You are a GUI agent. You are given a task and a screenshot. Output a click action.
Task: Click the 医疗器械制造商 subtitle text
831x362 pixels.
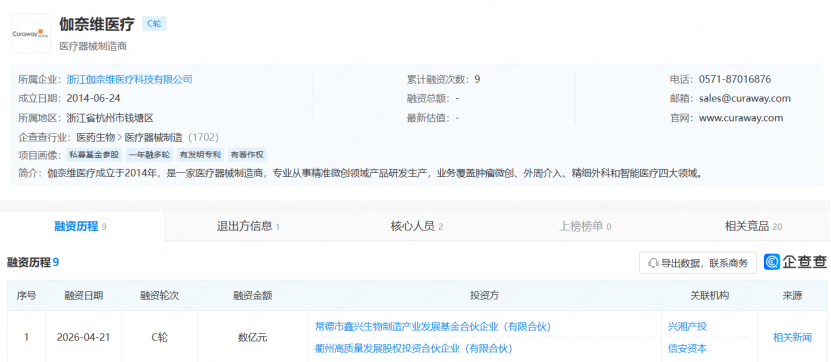(x=93, y=46)
